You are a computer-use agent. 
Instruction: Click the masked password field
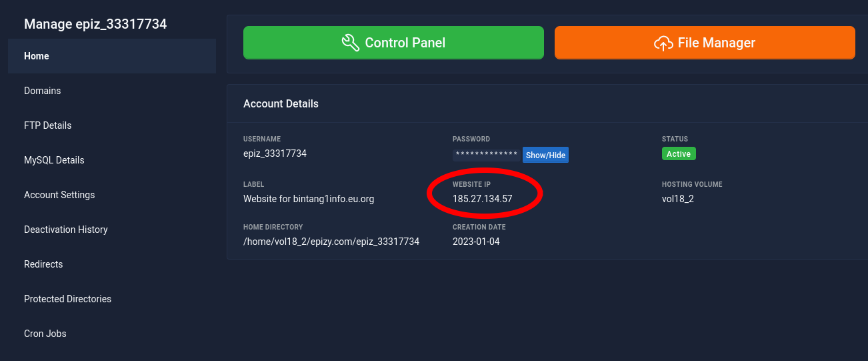(487, 155)
